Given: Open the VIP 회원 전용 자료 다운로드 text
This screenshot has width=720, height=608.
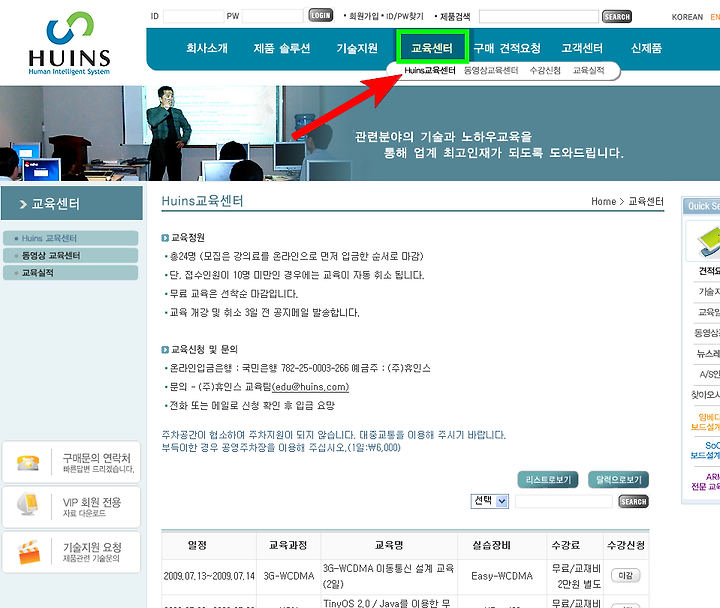Looking at the screenshot, I should tap(92, 507).
